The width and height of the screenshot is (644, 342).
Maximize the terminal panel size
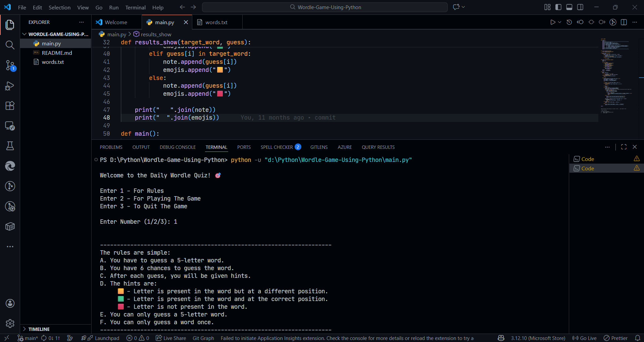click(x=624, y=147)
